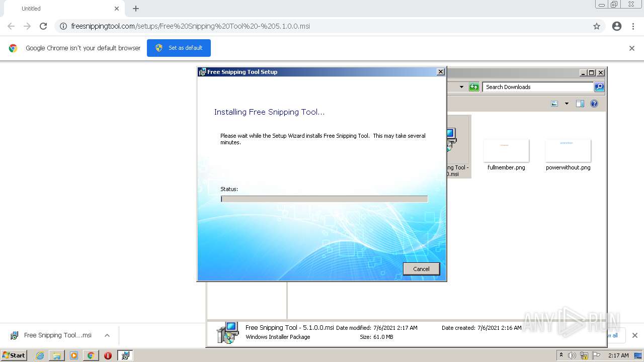Open Windows Explorer from the taskbar
644x362 pixels.
(x=57, y=355)
